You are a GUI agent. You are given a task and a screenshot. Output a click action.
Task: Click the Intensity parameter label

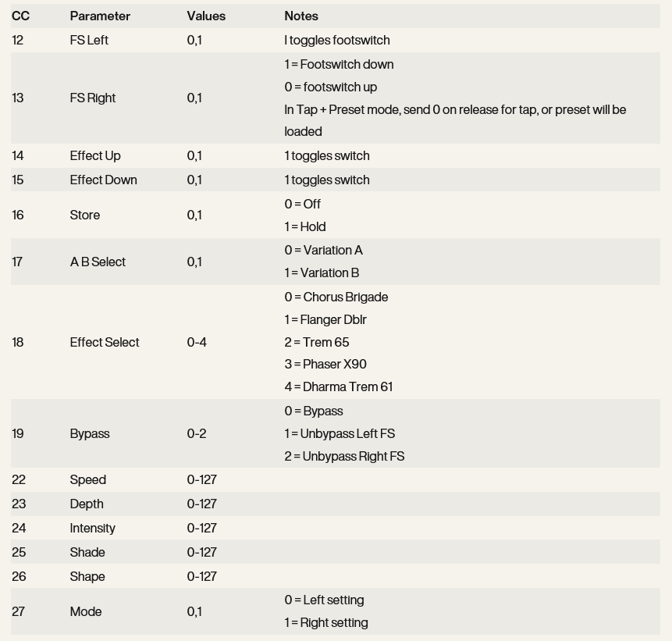[x=92, y=528]
